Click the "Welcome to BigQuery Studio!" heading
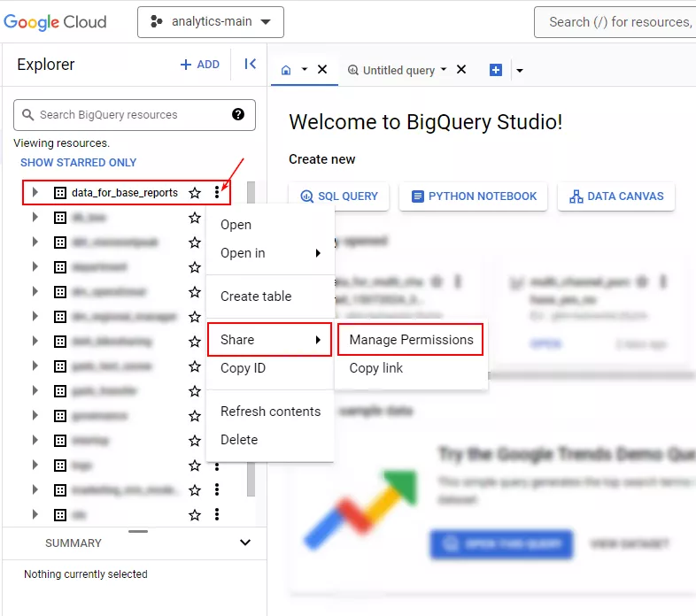The width and height of the screenshot is (696, 616). [x=426, y=122]
